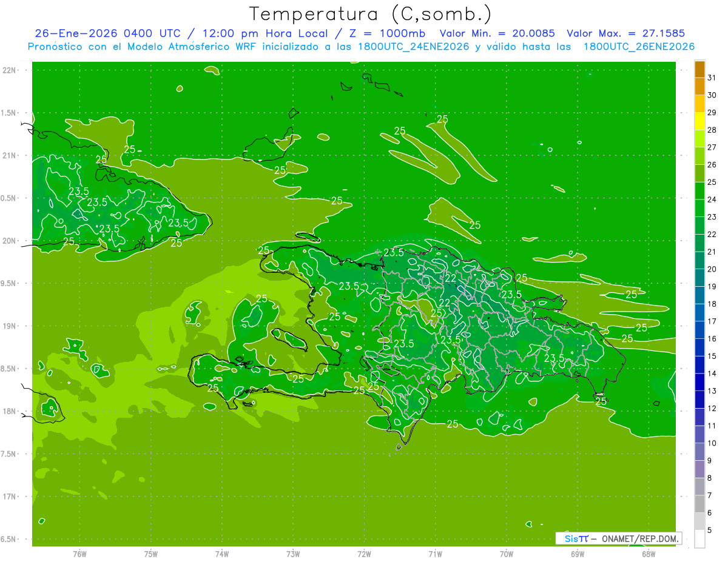Click the 18N latitude axis label
The height and width of the screenshot is (562, 728).
point(10,412)
